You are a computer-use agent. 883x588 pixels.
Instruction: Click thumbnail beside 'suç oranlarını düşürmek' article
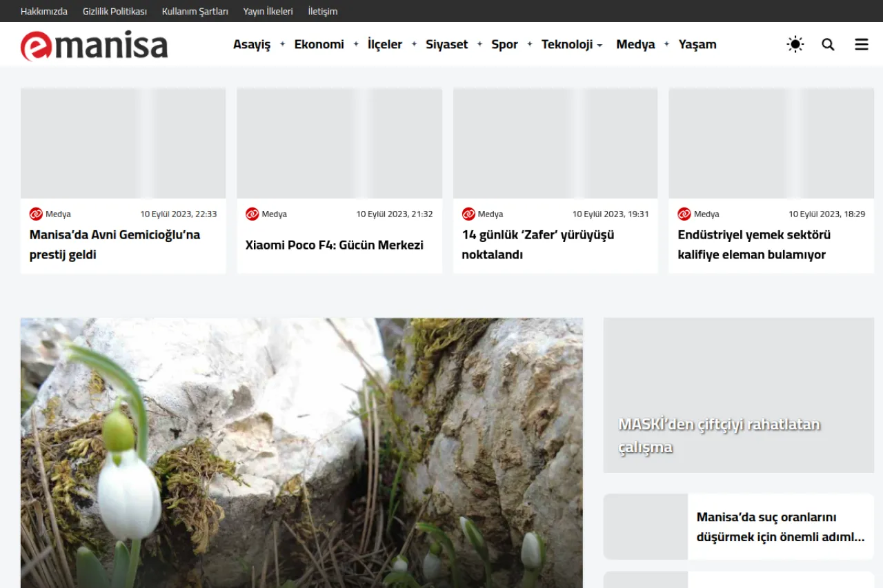click(646, 527)
